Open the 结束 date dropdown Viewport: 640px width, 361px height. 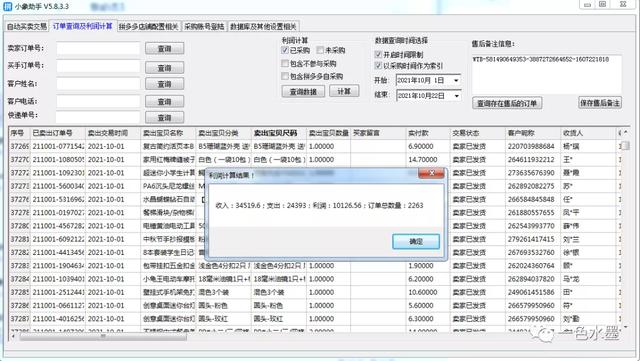click(456, 96)
